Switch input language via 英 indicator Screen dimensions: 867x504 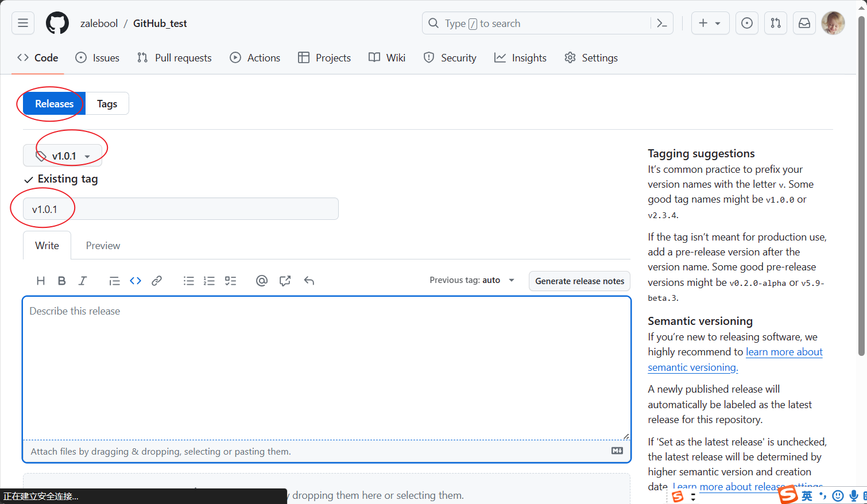(807, 496)
